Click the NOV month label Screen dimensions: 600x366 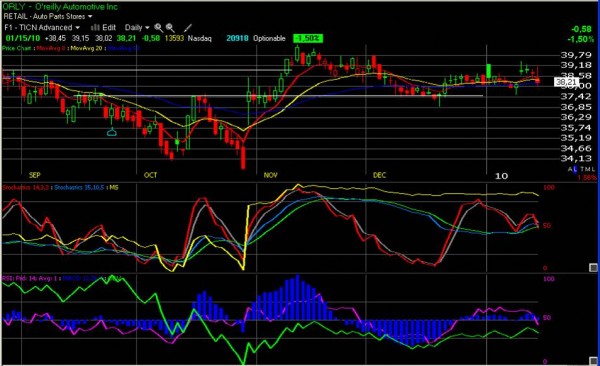click(271, 175)
